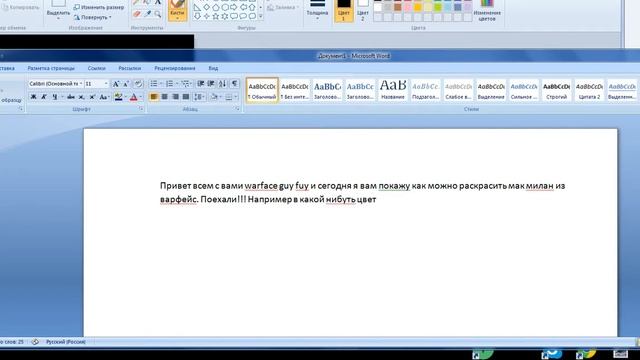Screen dimensions: 640x360
Task: Apply the Цитата 2 style
Action: pyautogui.click(x=589, y=90)
